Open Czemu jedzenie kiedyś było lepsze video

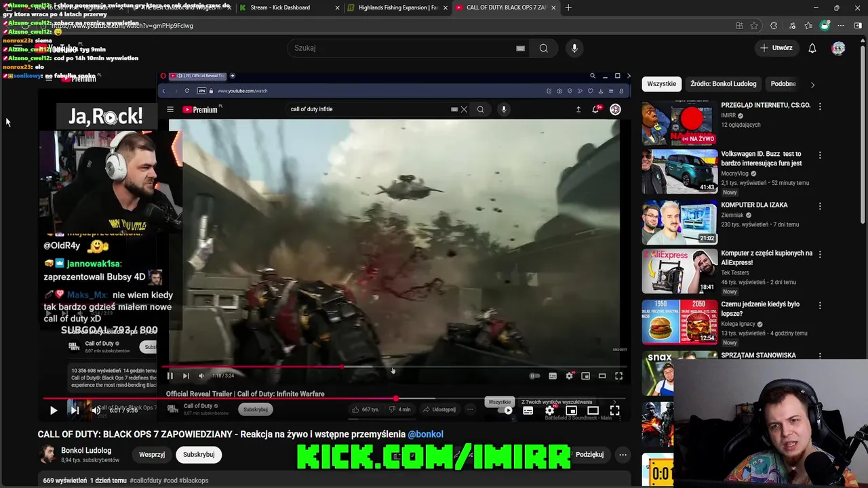coord(679,322)
